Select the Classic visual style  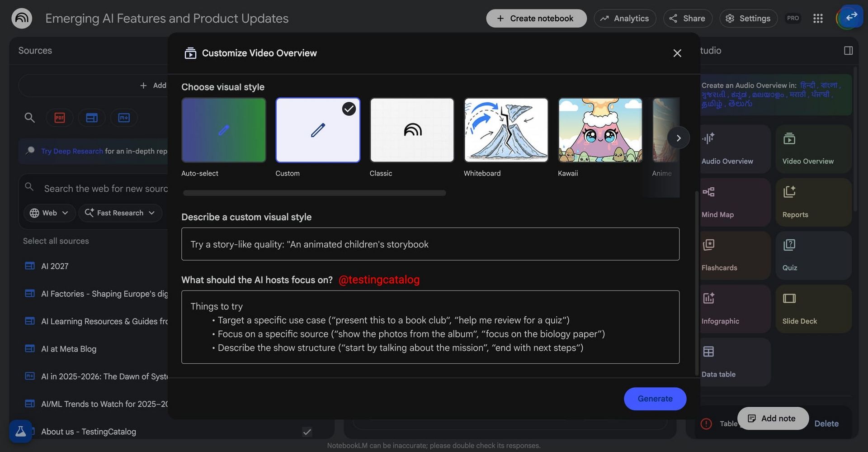[412, 130]
